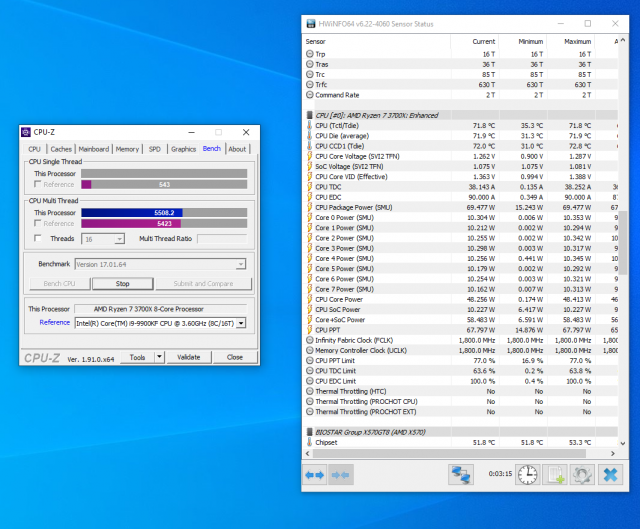Click the log-to-file document icon

[554, 474]
